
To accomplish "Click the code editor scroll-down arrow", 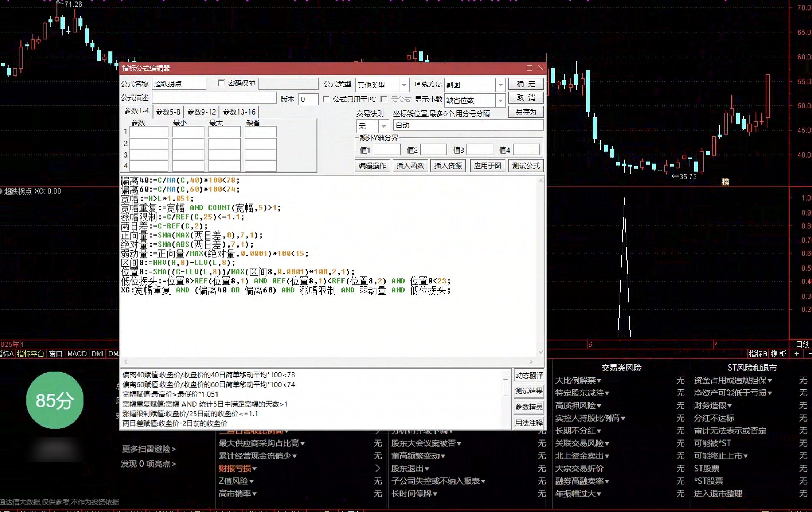I will coord(541,352).
